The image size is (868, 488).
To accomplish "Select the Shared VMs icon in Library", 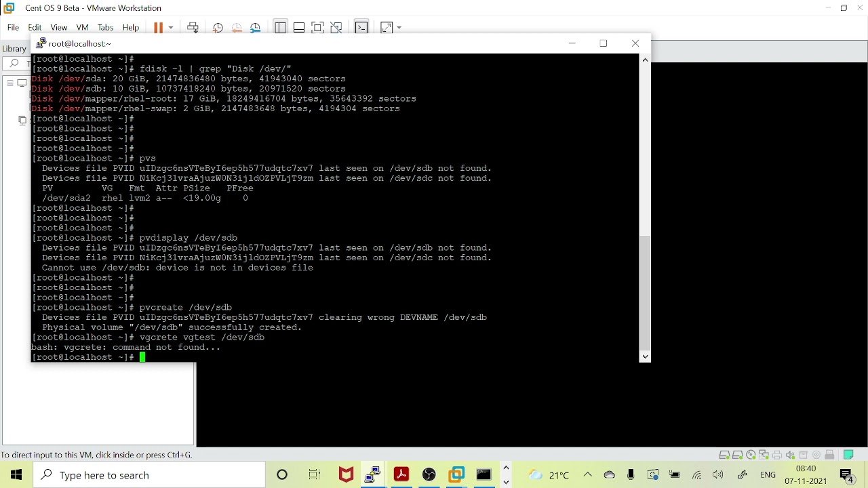I will click(x=22, y=121).
